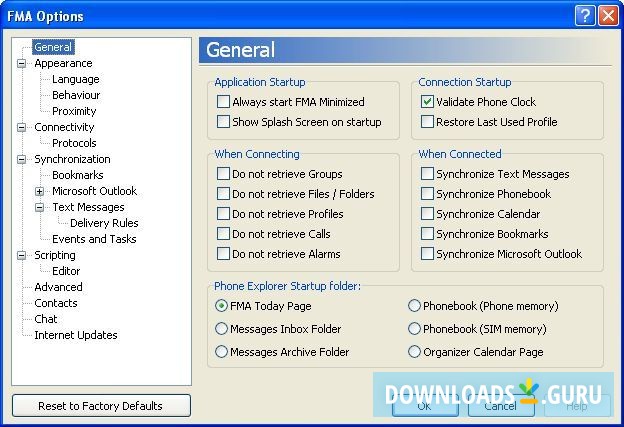Viewport: 624px width, 427px height.
Task: Collapse the Synchronization tree node
Action: (x=21, y=159)
